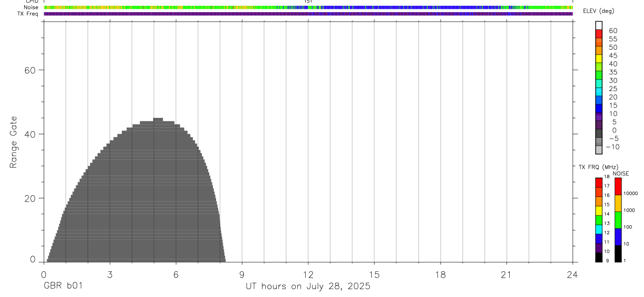Select the light gray ELEV swatch at -10
This screenshot has height=297, width=644.
point(599,150)
